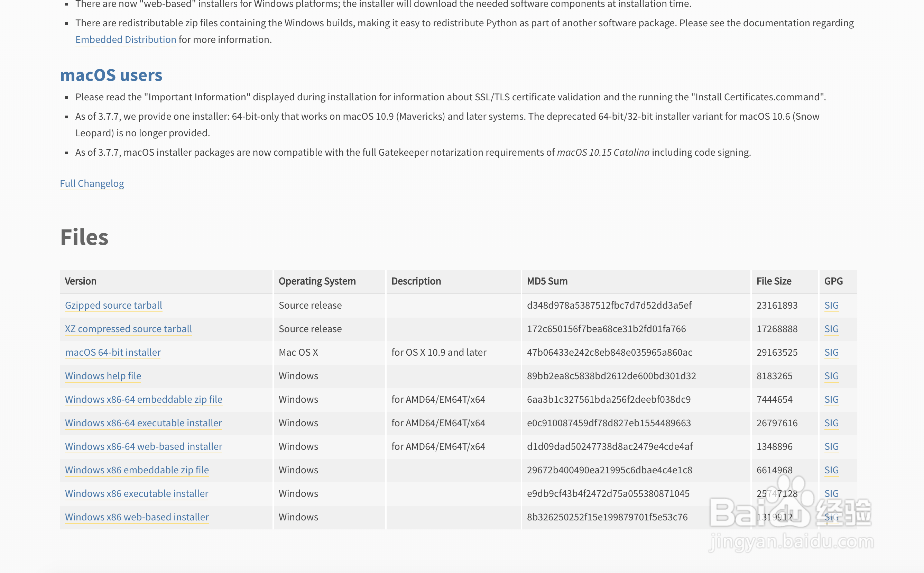The height and width of the screenshot is (573, 924).
Task: Open SIG for x86-64 executable installer
Action: [831, 422]
